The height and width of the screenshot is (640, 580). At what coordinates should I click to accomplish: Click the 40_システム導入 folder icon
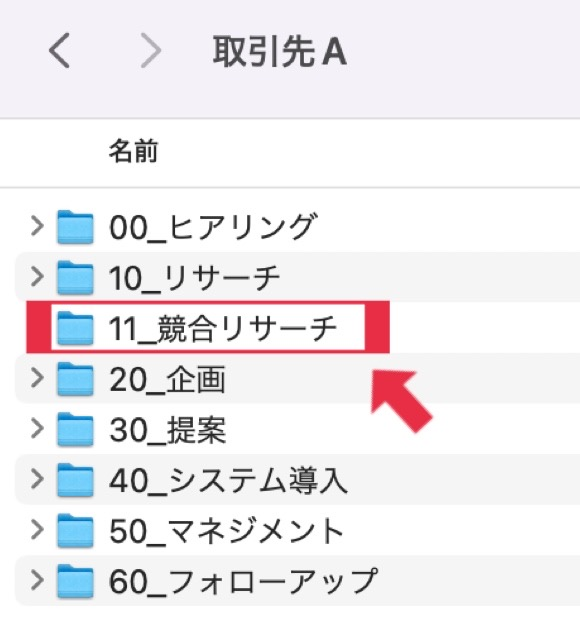(x=75, y=480)
